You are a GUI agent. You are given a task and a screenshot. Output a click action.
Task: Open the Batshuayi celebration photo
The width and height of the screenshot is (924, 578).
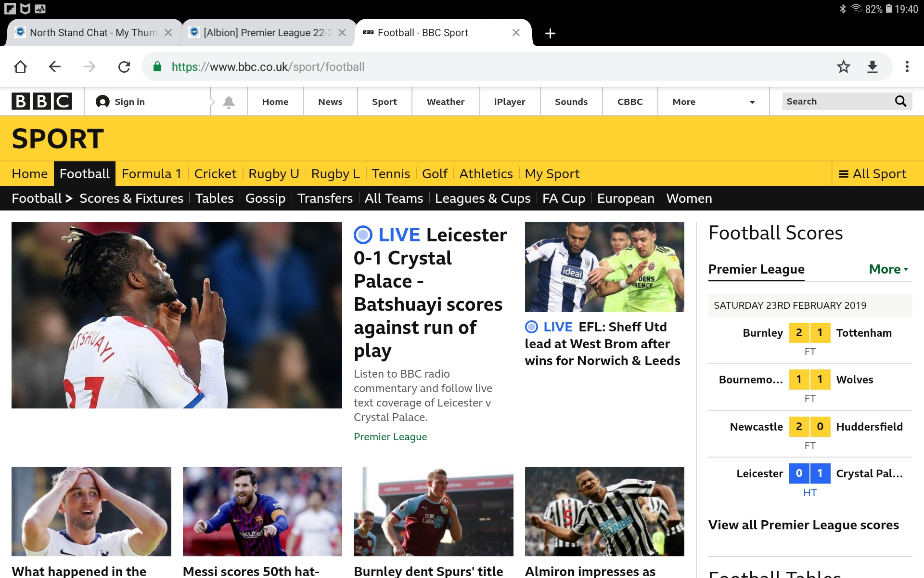click(x=177, y=315)
